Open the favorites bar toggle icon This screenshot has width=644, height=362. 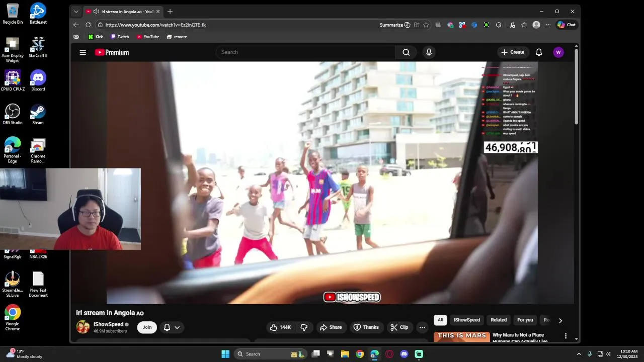pos(76,37)
